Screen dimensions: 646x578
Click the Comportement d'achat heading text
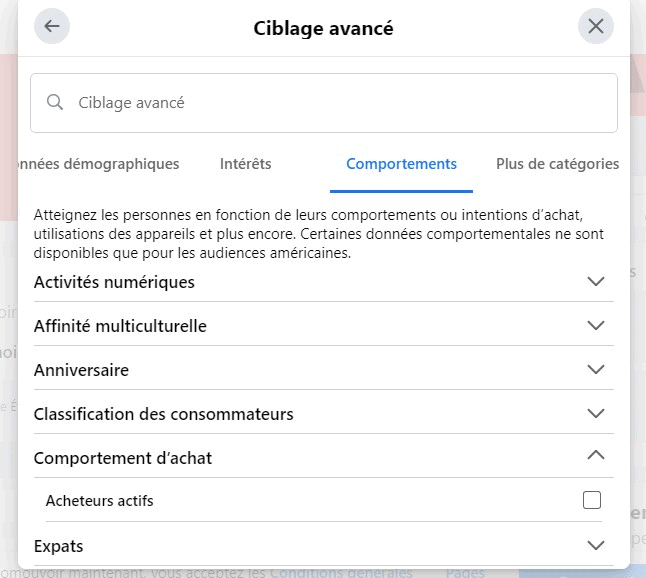click(x=123, y=458)
